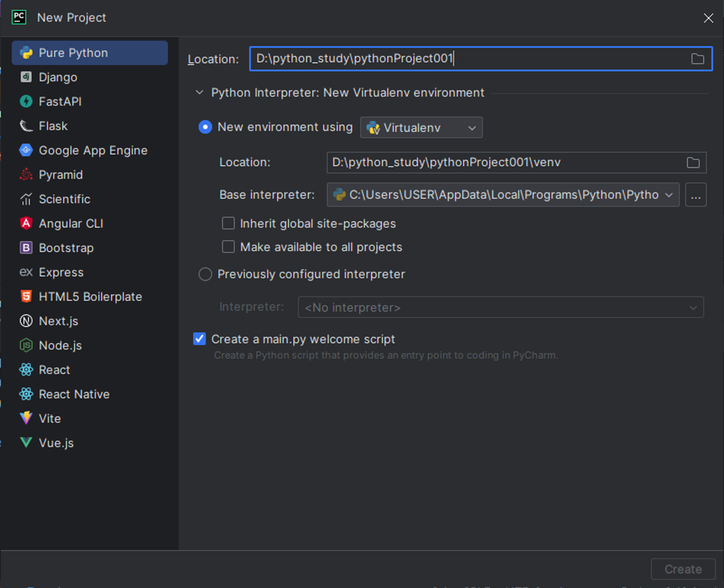Click Python icon in Base interpreter field
Image resolution: width=724 pixels, height=588 pixels.
[x=339, y=195]
